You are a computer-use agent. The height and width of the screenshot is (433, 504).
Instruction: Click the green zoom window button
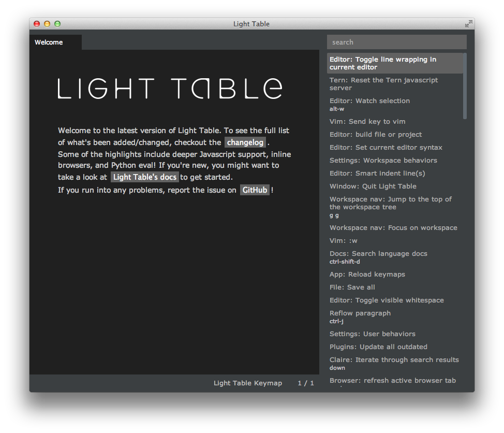point(57,24)
